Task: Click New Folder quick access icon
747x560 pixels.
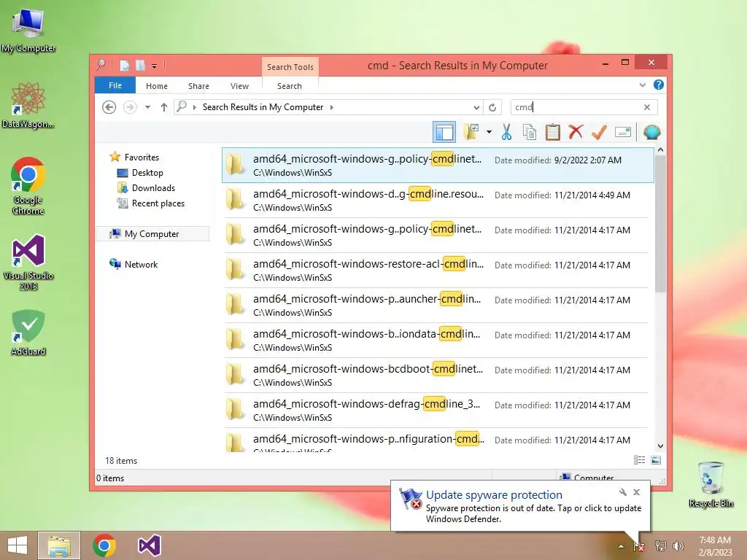Action: click(140, 65)
